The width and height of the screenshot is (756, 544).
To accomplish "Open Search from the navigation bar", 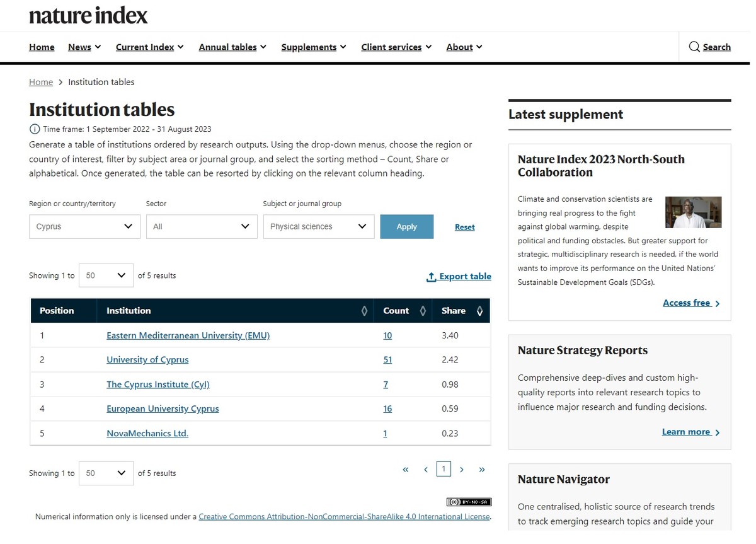I will pyautogui.click(x=710, y=47).
